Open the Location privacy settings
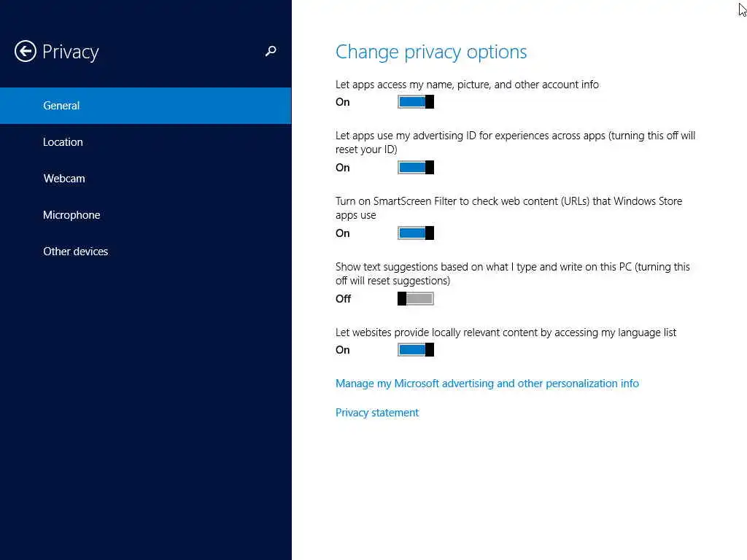 click(x=146, y=142)
